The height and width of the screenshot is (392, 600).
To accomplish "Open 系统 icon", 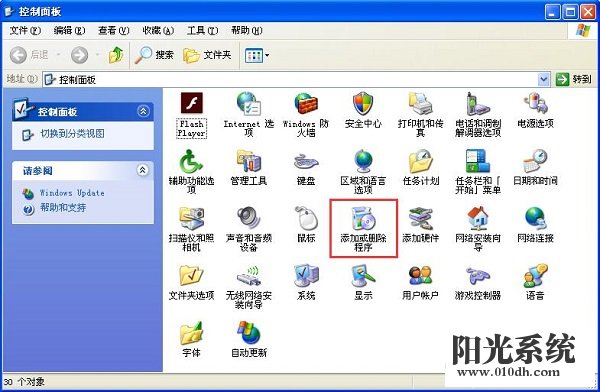I will [x=306, y=276].
